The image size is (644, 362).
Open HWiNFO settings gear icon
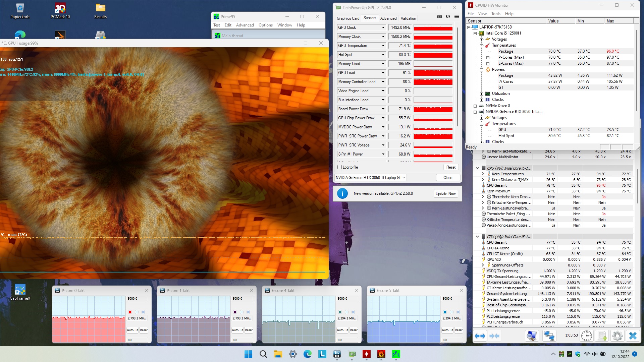(x=617, y=336)
